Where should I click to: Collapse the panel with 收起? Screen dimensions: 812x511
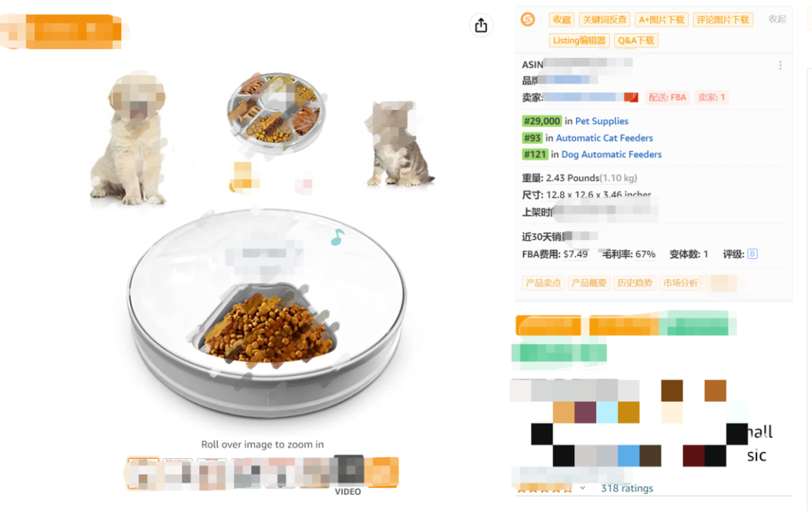pos(777,19)
